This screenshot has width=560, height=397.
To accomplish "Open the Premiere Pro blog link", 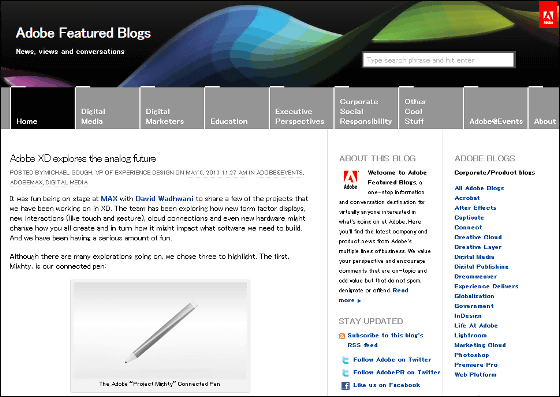I will [476, 365].
